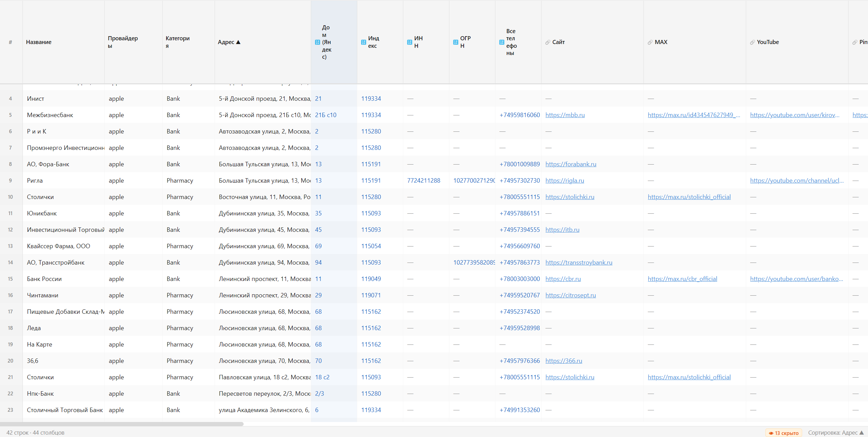Viewport: 868px width, 437px height.
Task: Open the https://366.ru link
Action: tap(564, 361)
